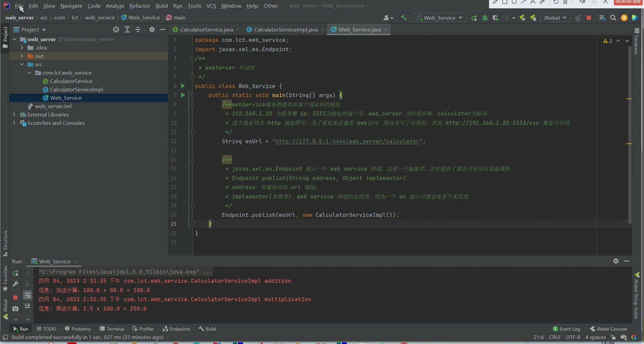
Task: Open the JRebel Console button
Action: click(608, 329)
